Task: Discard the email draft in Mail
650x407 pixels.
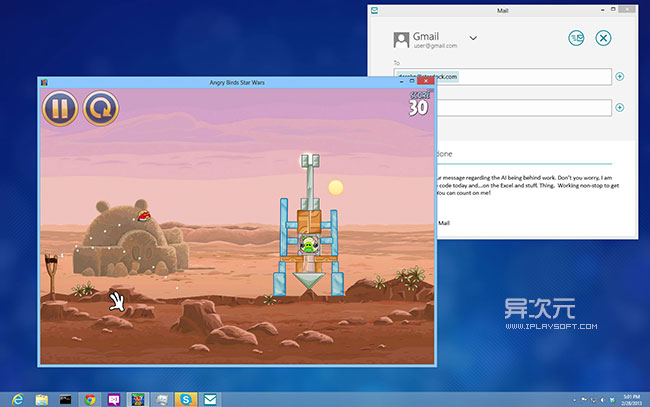Action: [x=603, y=38]
